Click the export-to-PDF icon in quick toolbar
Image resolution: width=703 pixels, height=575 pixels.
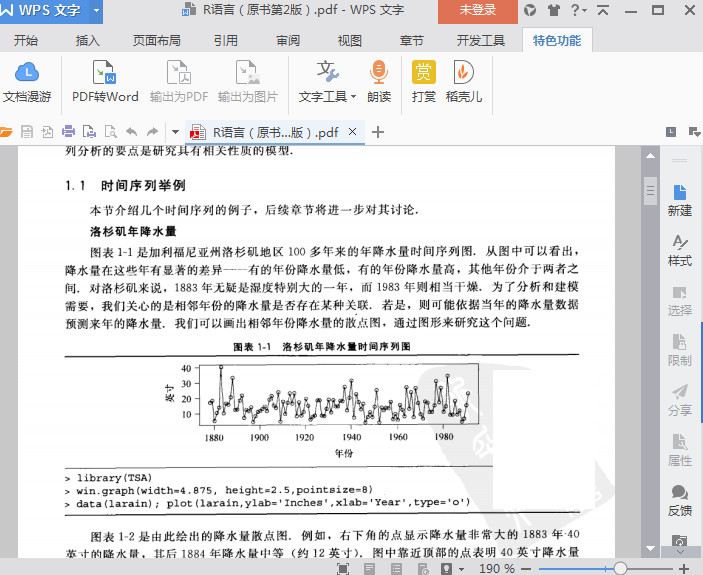coord(47,132)
